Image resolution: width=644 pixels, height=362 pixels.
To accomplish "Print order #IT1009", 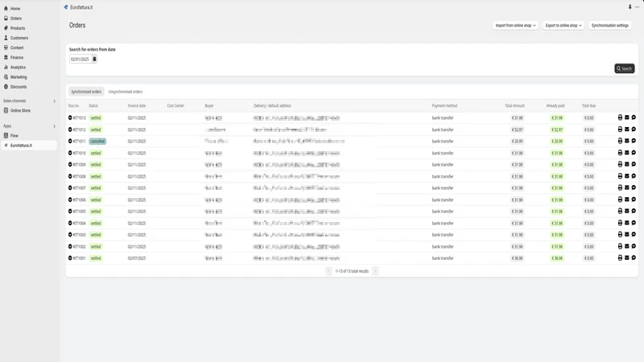I will tap(620, 164).
